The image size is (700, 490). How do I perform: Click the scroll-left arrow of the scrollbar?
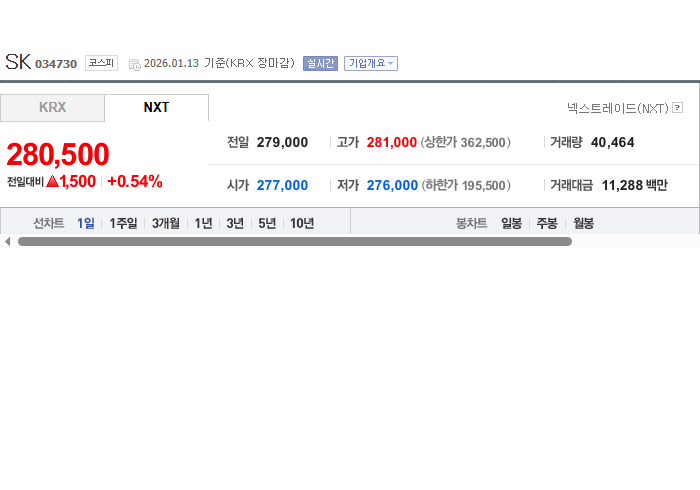pyautogui.click(x=8, y=241)
